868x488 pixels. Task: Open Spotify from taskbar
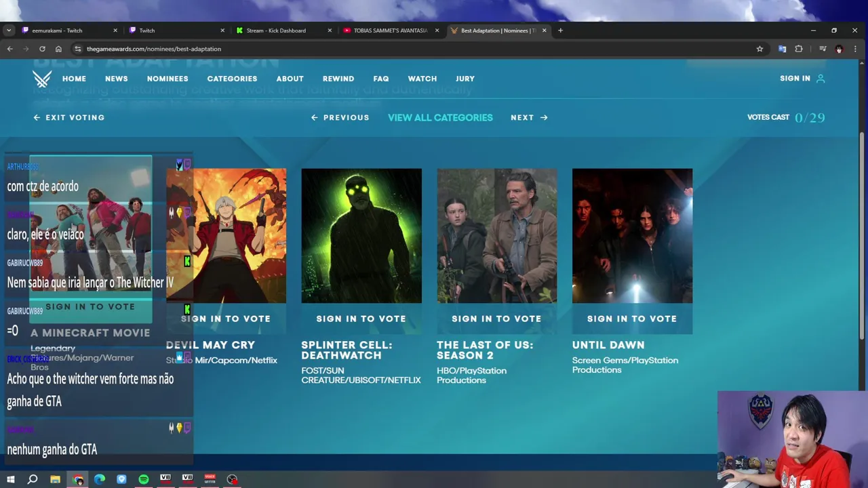[144, 479]
